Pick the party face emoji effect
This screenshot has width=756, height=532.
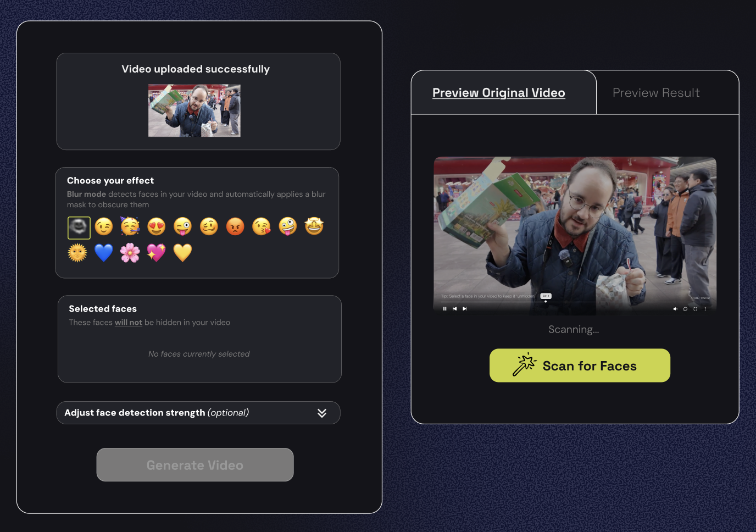point(130,226)
